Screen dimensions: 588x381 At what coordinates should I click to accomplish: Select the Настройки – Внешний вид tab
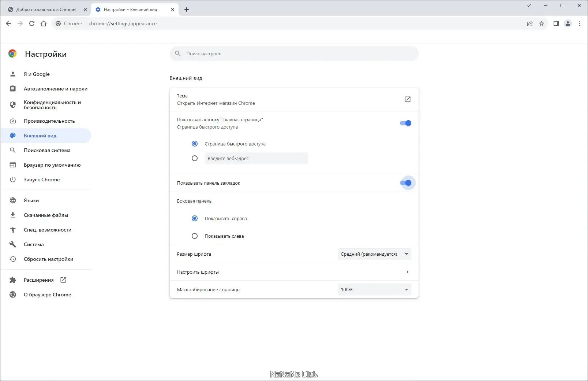135,10
